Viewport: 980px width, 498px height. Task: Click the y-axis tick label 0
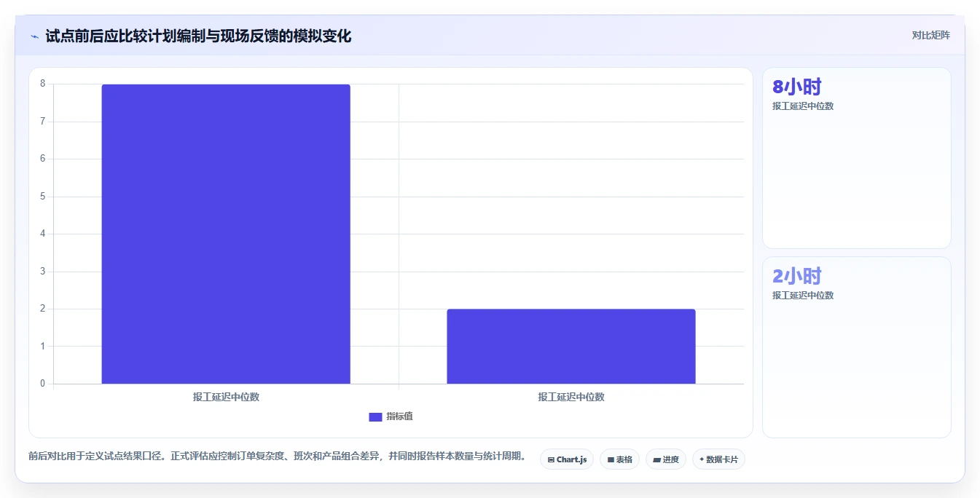pos(43,384)
